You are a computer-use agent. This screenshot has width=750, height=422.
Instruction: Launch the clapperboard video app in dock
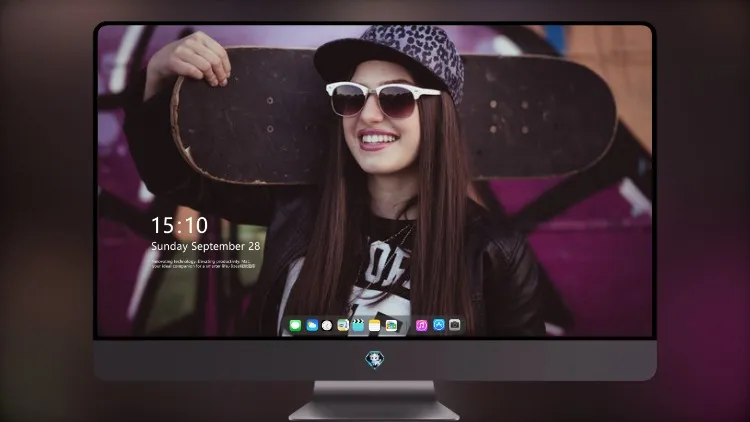358,326
